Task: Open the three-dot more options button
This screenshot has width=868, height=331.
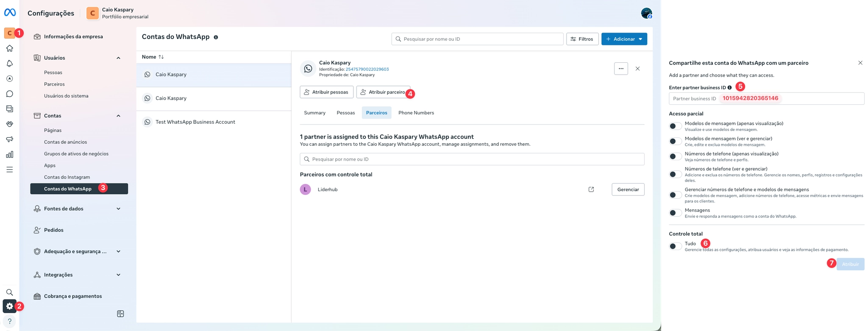Action: coord(621,69)
